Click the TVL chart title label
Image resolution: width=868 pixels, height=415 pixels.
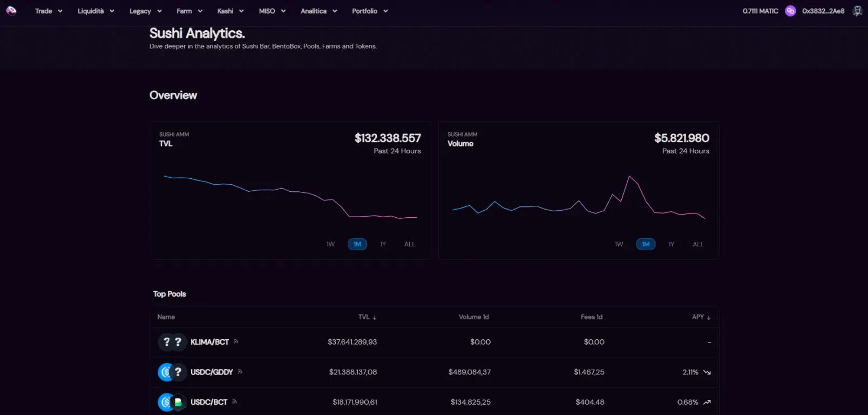pyautogui.click(x=166, y=144)
